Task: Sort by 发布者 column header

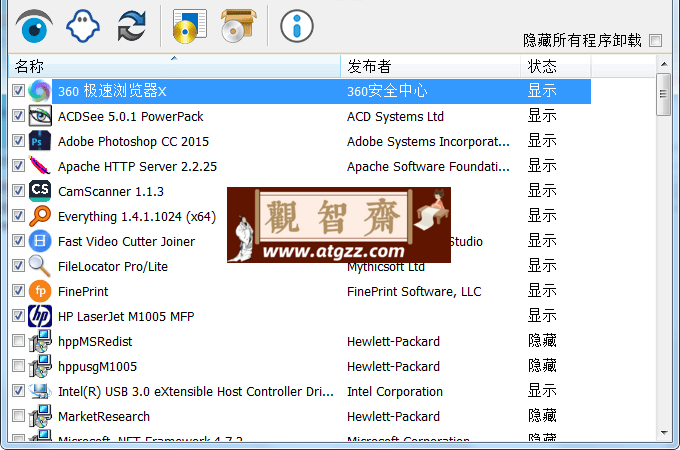Action: click(x=431, y=66)
